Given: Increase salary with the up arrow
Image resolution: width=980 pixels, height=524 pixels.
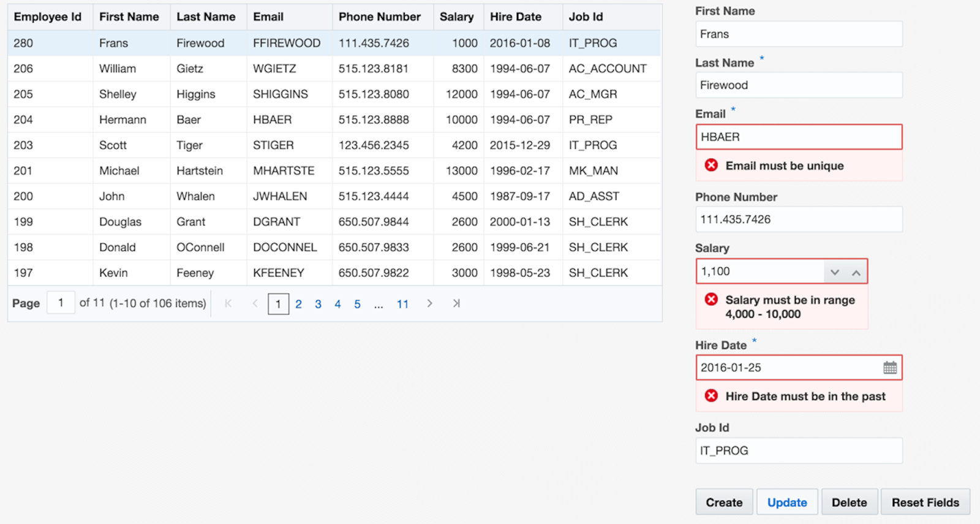Looking at the screenshot, I should tap(856, 272).
